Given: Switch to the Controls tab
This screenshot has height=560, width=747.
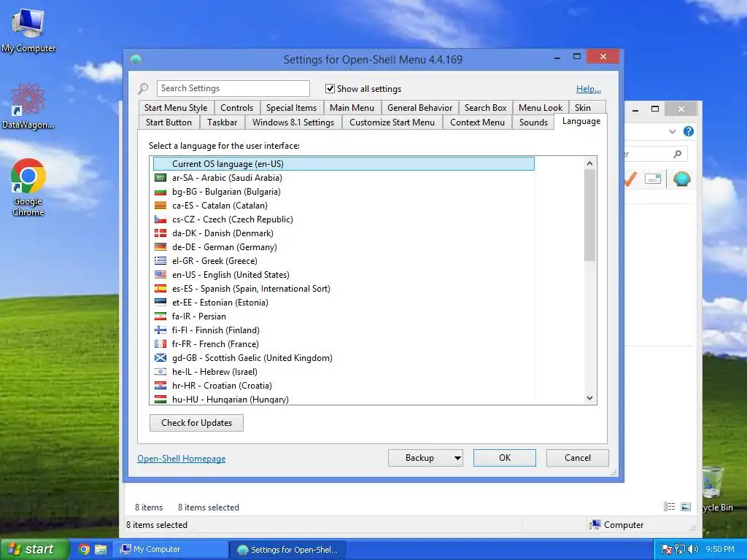Looking at the screenshot, I should (237, 108).
